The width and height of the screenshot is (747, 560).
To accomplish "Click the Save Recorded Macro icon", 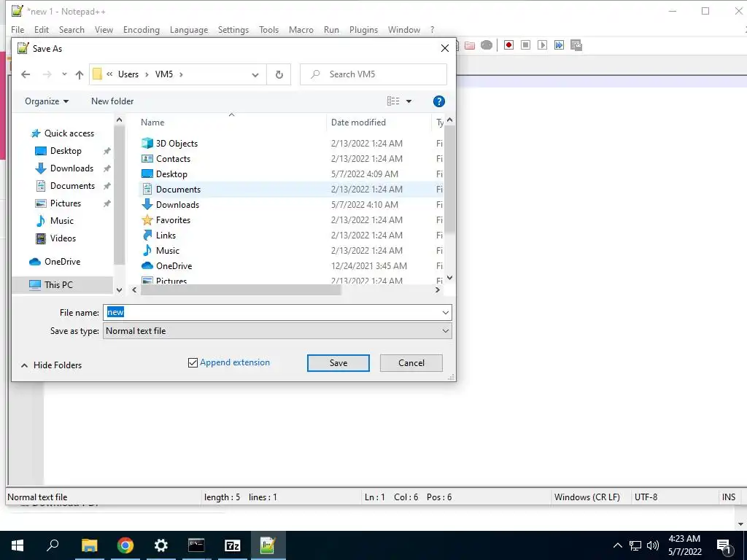I will (576, 45).
